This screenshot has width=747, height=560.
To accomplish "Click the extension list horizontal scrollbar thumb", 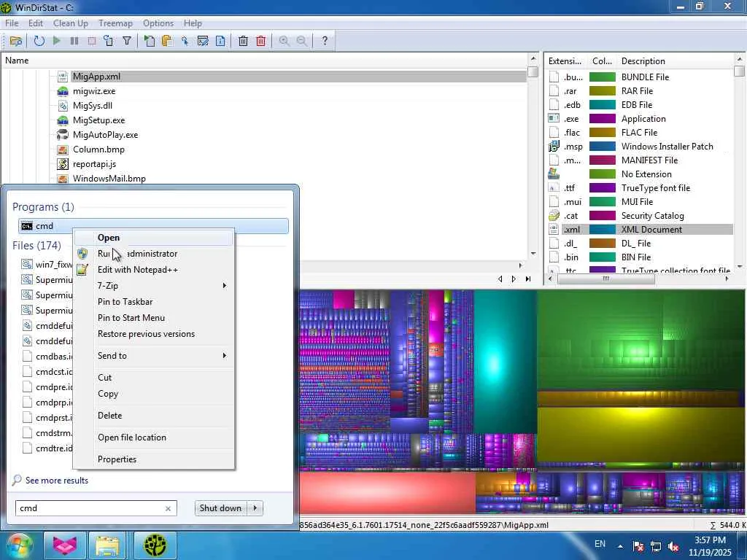I will [x=606, y=279].
